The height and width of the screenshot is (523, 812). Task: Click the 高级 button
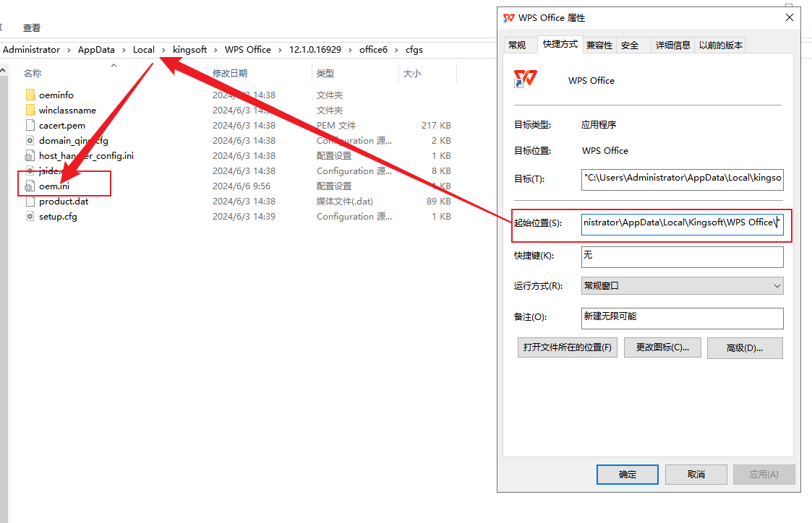coord(744,347)
